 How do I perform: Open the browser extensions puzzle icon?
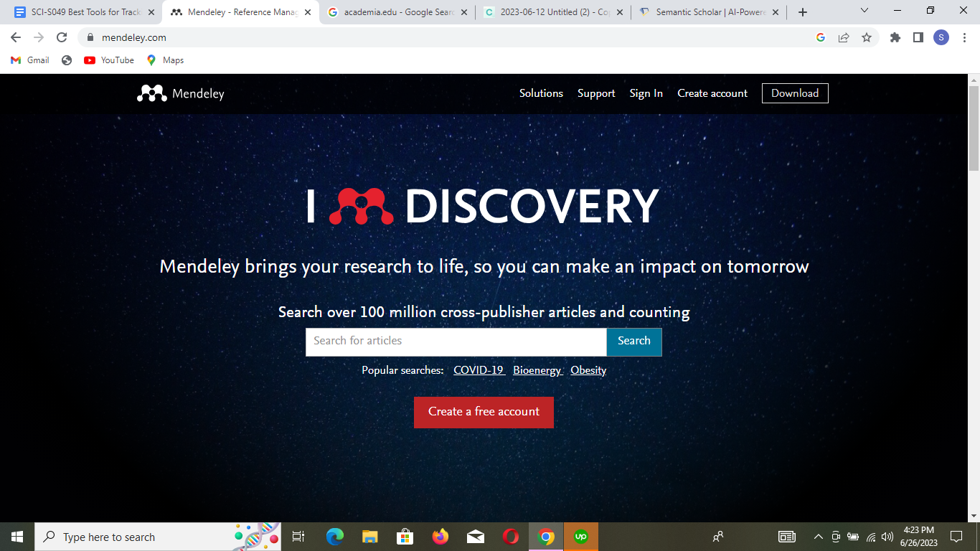click(x=895, y=37)
